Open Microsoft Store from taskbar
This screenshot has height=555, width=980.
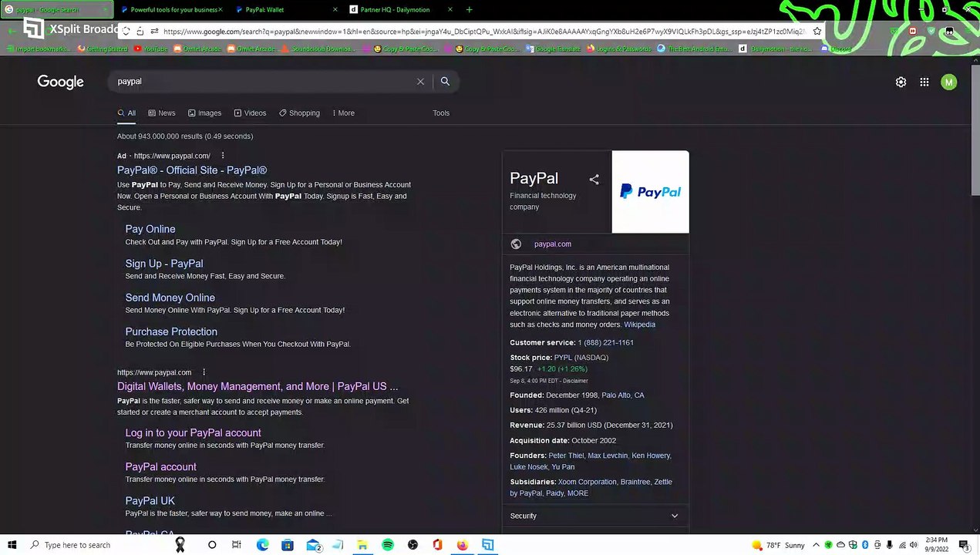tap(287, 545)
